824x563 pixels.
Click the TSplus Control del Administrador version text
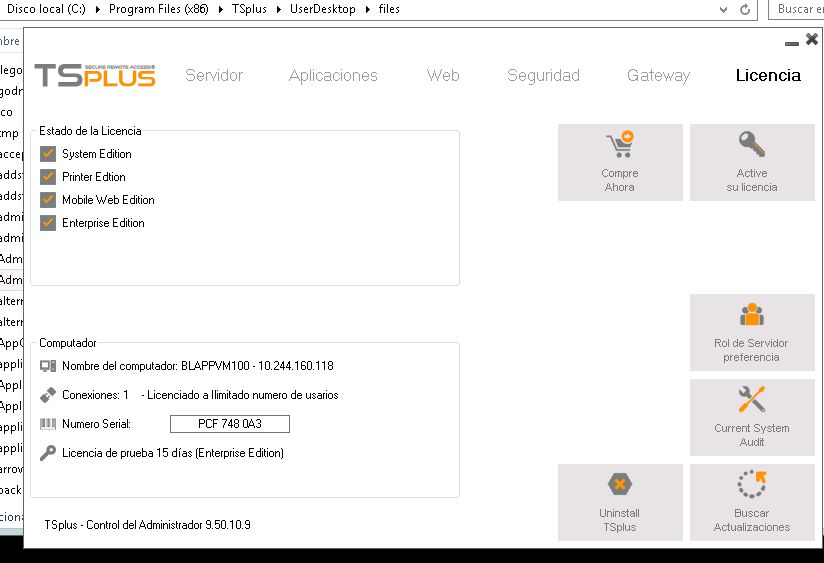(147, 525)
